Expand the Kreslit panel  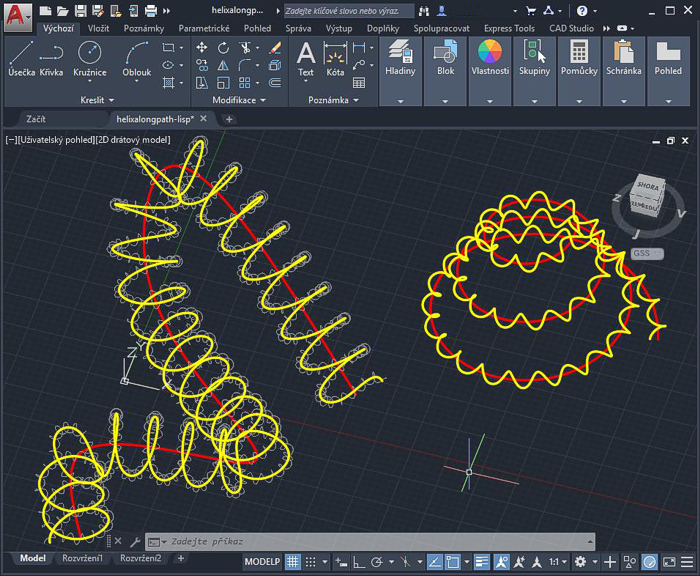(x=97, y=100)
